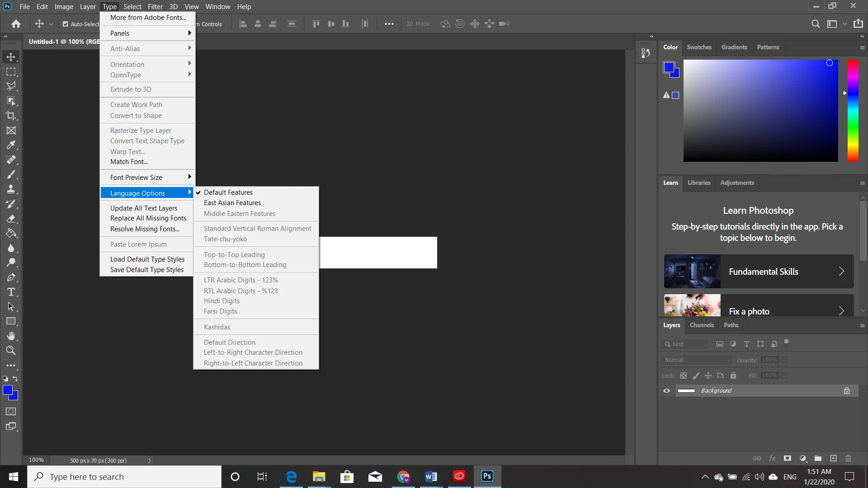Open the Normal blend mode dropdown

pyautogui.click(x=696, y=360)
